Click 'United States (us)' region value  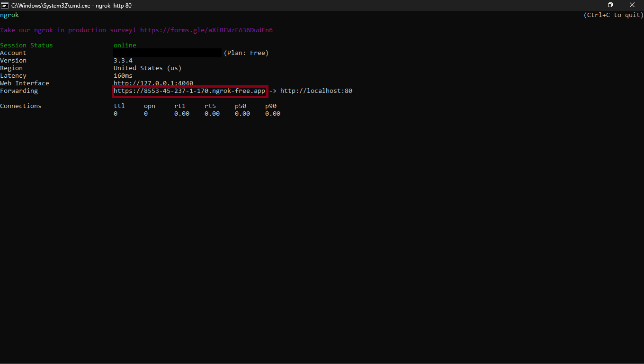[148, 68]
